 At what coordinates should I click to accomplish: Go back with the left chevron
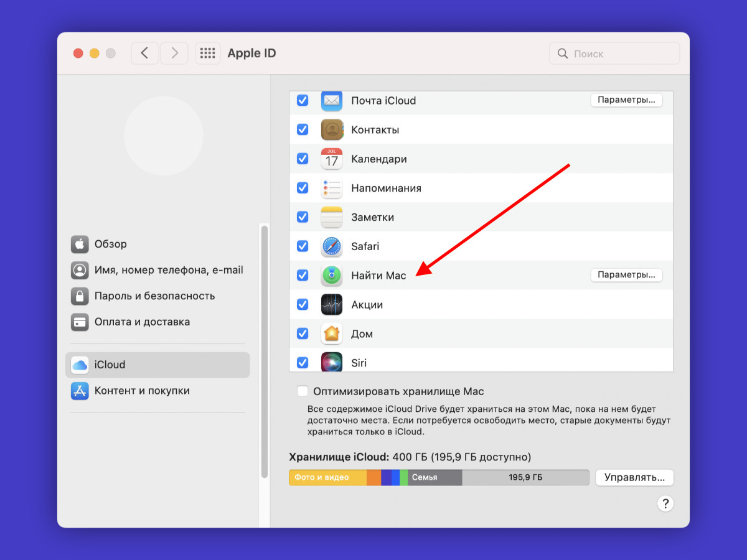click(x=144, y=54)
